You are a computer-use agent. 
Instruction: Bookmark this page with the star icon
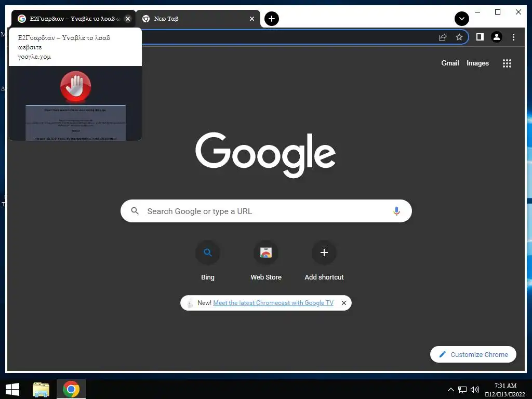(x=459, y=37)
